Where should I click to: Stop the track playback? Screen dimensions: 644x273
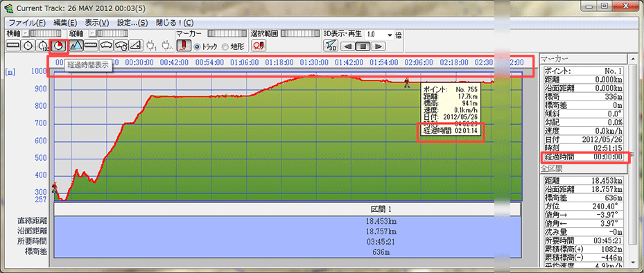coord(363,46)
